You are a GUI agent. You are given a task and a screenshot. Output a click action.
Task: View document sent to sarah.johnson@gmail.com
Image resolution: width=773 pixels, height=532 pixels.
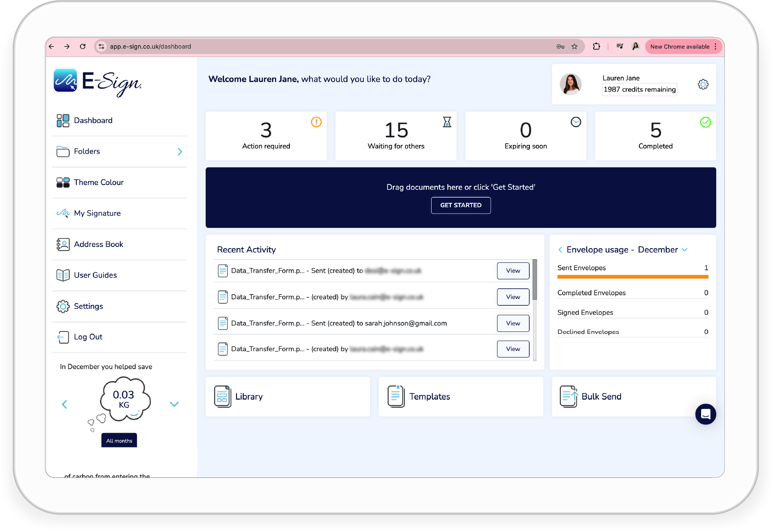pyautogui.click(x=513, y=323)
